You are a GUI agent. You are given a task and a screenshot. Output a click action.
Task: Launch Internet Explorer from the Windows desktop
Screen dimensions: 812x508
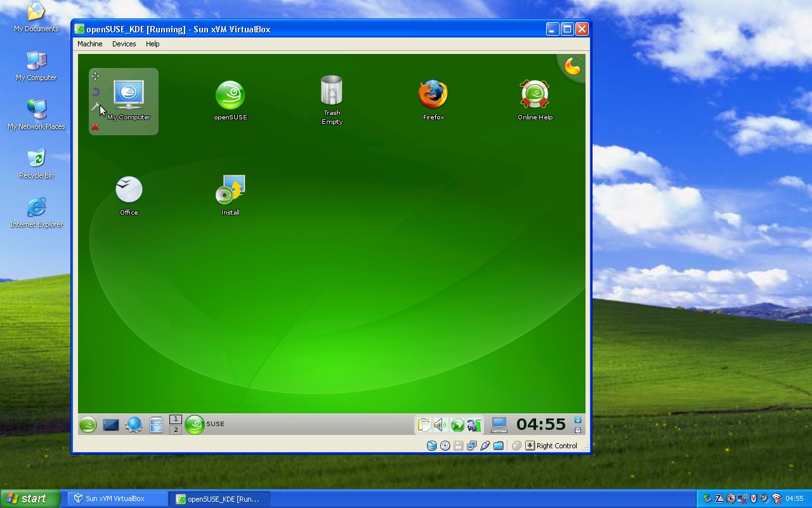pos(36,213)
